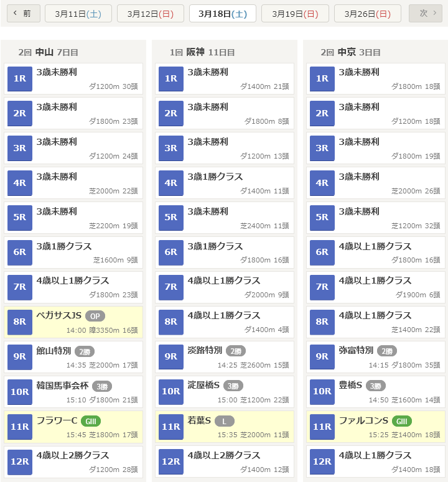Open Hanshin 8R 4歳以上1勝クラス row
Image resolution: width=448 pixels, height=482 pixels.
[x=225, y=322]
